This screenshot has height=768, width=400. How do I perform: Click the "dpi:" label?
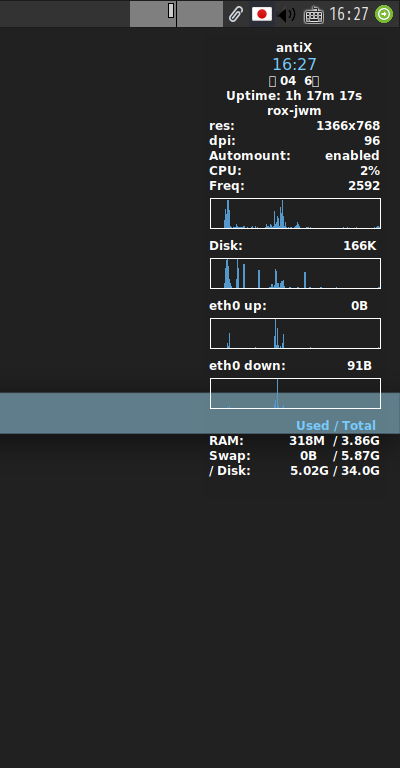click(x=222, y=141)
